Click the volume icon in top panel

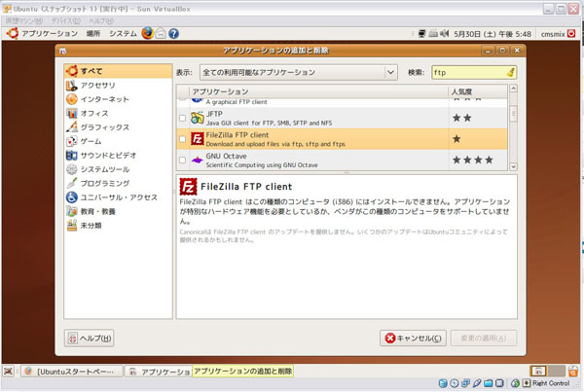point(445,33)
